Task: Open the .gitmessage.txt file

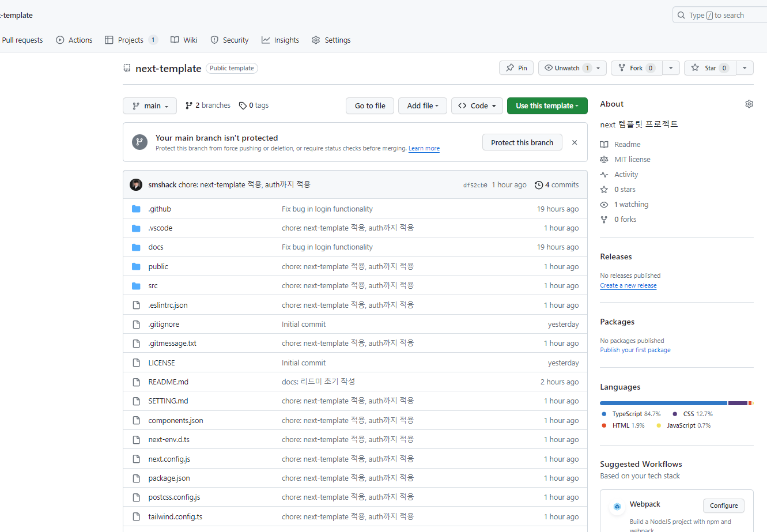Action: [x=172, y=343]
